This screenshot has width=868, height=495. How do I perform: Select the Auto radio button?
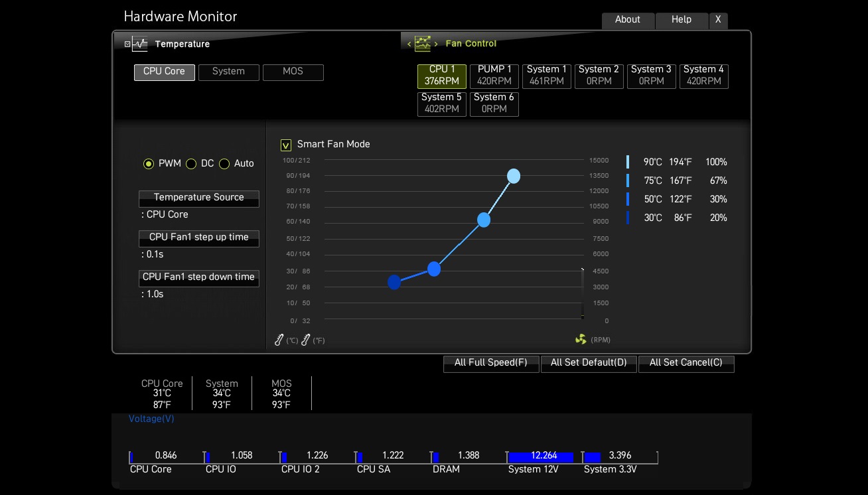pyautogui.click(x=224, y=163)
